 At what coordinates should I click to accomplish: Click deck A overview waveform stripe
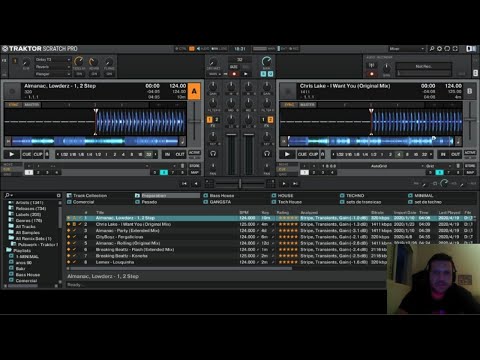point(95,141)
